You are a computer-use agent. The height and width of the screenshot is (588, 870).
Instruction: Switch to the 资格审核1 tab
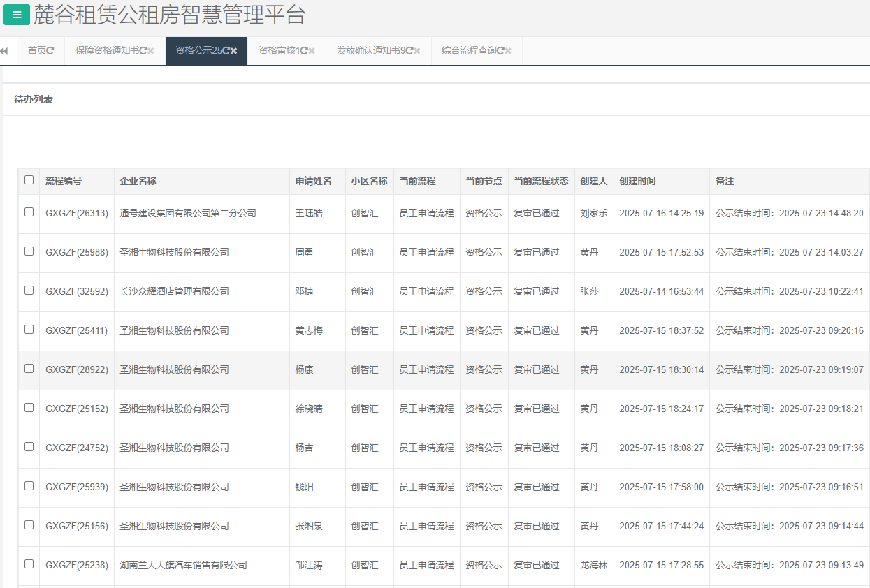coord(278,51)
